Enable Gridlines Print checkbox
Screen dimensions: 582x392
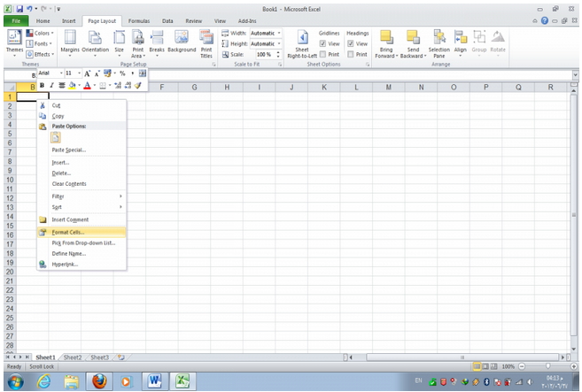[x=323, y=54]
